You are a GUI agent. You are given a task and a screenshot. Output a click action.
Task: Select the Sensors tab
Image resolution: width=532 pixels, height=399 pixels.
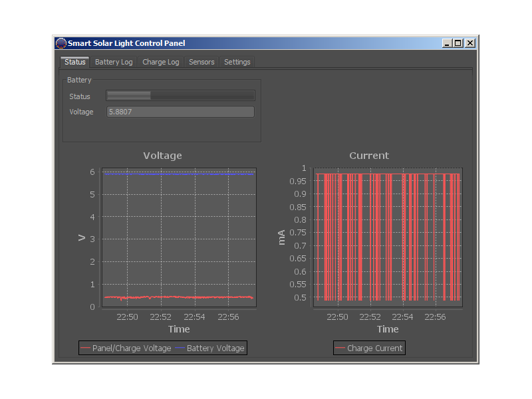click(x=201, y=62)
